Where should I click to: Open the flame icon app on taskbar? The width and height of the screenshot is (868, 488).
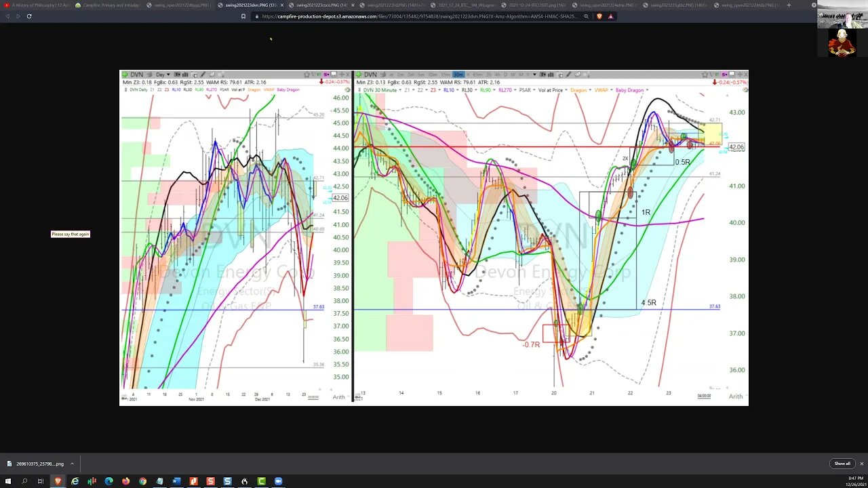coord(244,481)
